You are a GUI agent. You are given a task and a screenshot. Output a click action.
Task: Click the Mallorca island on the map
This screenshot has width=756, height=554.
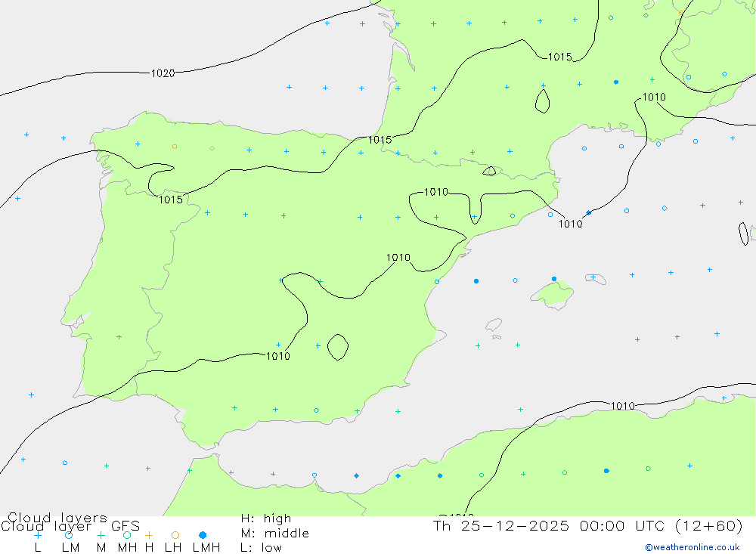[553, 293]
